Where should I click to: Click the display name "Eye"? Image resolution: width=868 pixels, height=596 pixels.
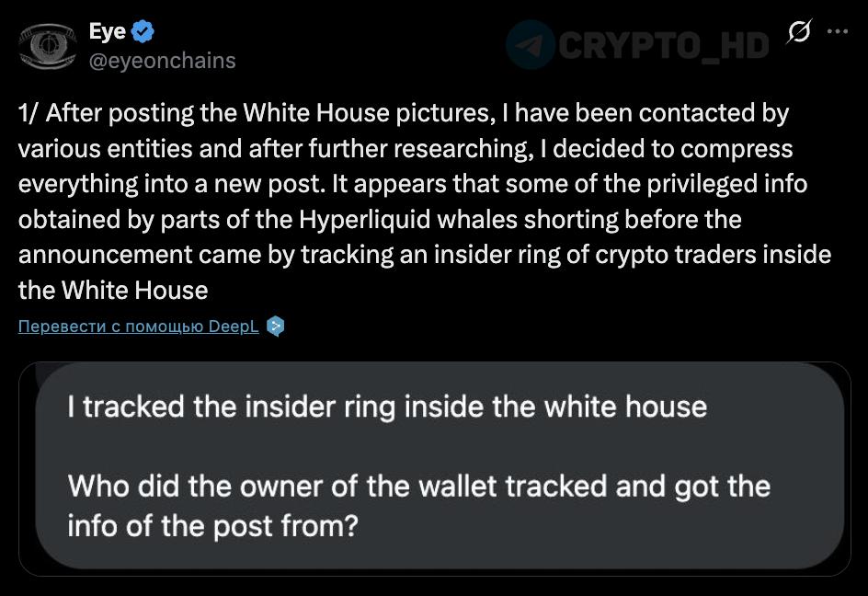pos(108,31)
